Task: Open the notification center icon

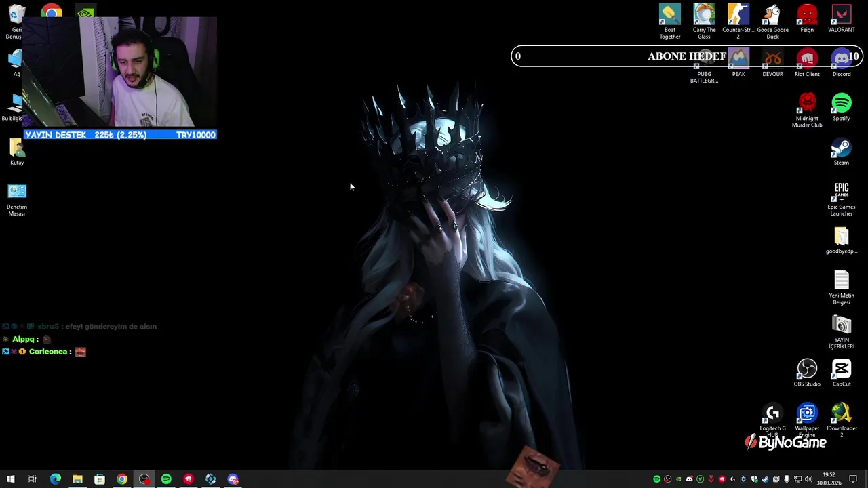Action: pyautogui.click(x=853, y=479)
